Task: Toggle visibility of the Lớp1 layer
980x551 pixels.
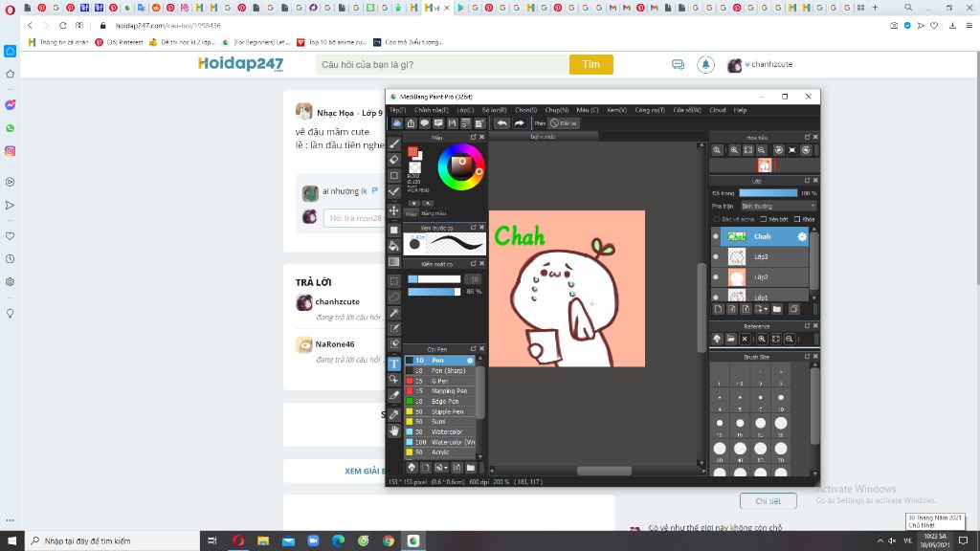Action: pos(716,297)
